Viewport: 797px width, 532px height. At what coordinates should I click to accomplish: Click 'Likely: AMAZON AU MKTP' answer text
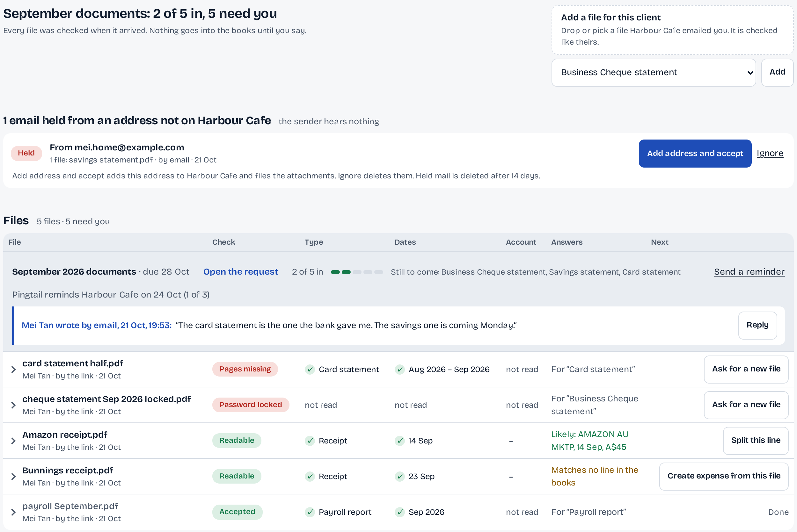click(x=589, y=441)
